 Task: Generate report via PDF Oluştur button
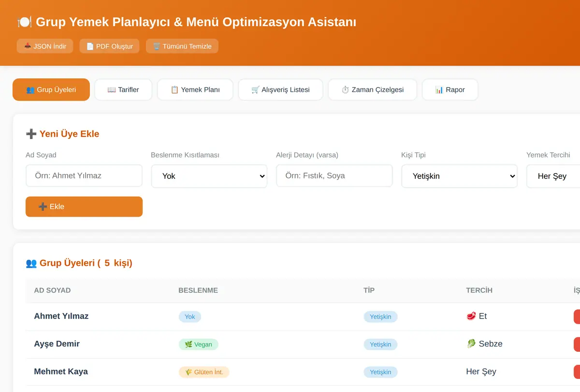(110, 46)
